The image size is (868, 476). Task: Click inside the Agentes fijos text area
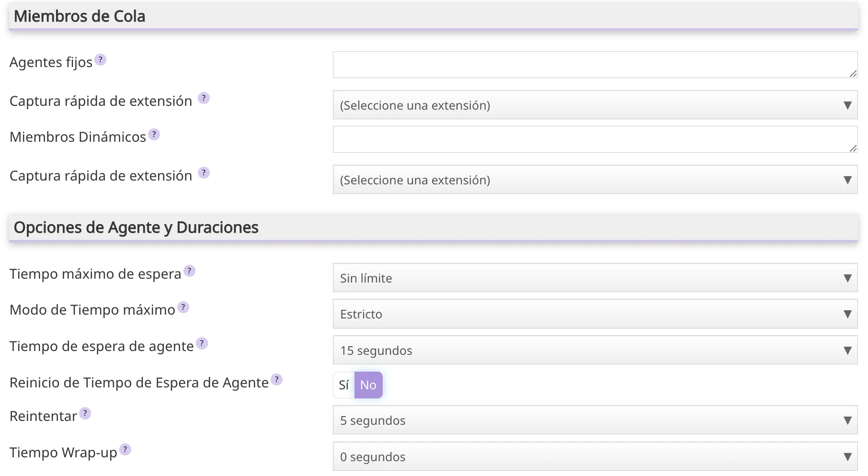point(594,65)
